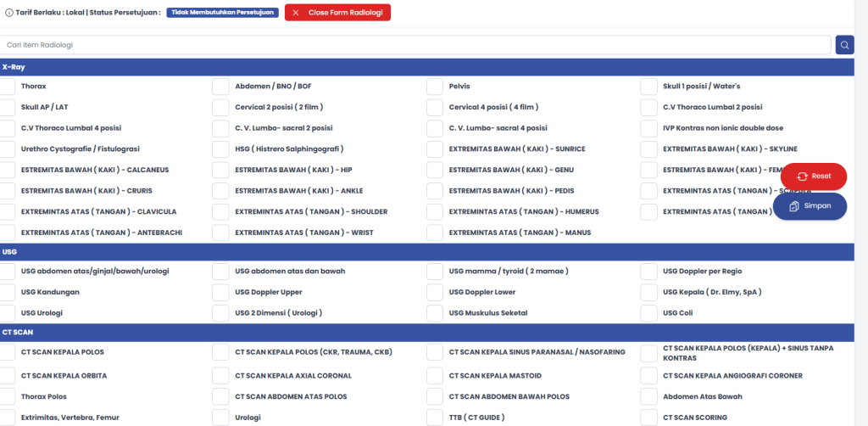Focus the Cari Item Radiologi search field
Viewport: 868px width, 426px height.
point(415,45)
